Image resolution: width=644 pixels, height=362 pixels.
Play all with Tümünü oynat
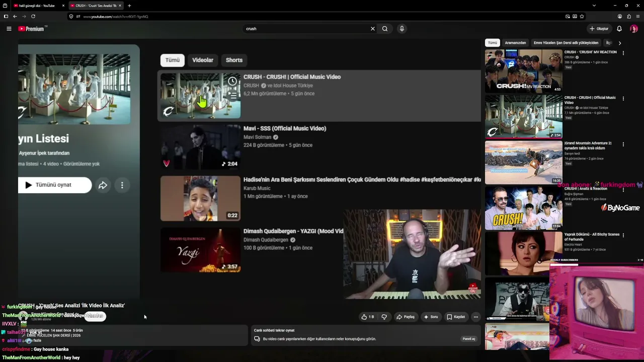coord(55,185)
